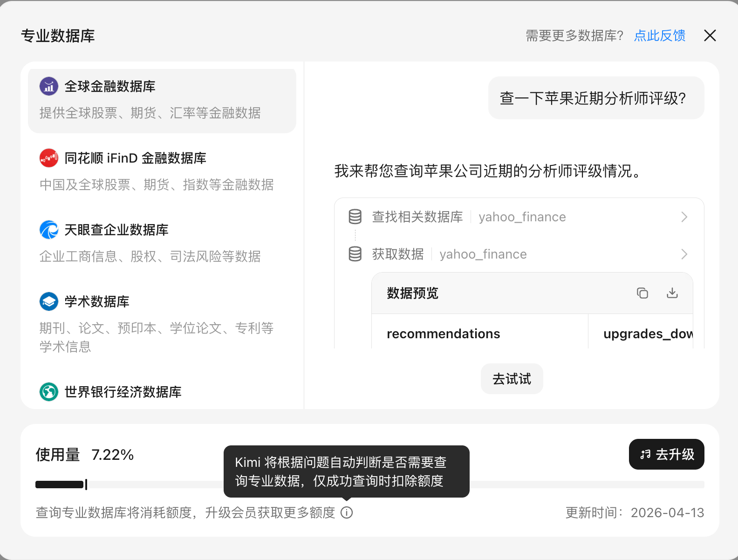This screenshot has width=738, height=560.
Task: Click the 企业工商信息、股权、司法风险等数据 description
Action: coord(150,256)
